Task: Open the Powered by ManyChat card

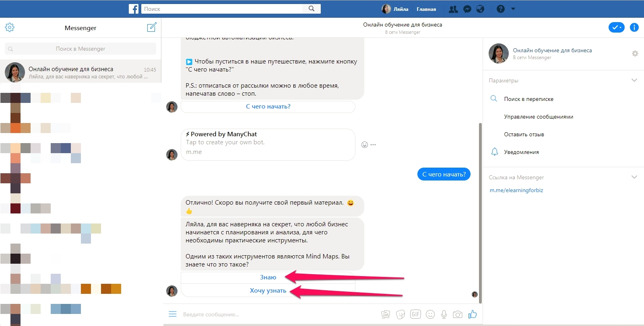Action: click(268, 145)
